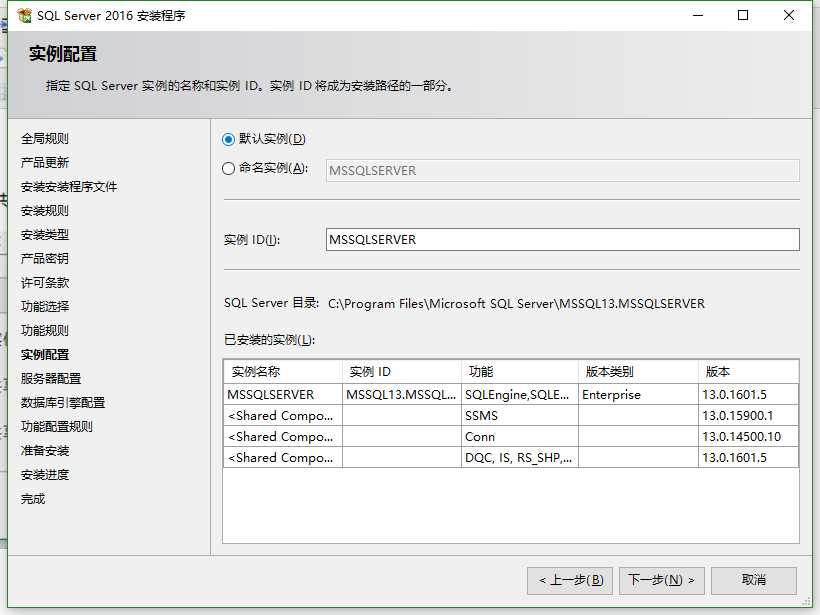Open 功能选择 step in sidebar

45,306
